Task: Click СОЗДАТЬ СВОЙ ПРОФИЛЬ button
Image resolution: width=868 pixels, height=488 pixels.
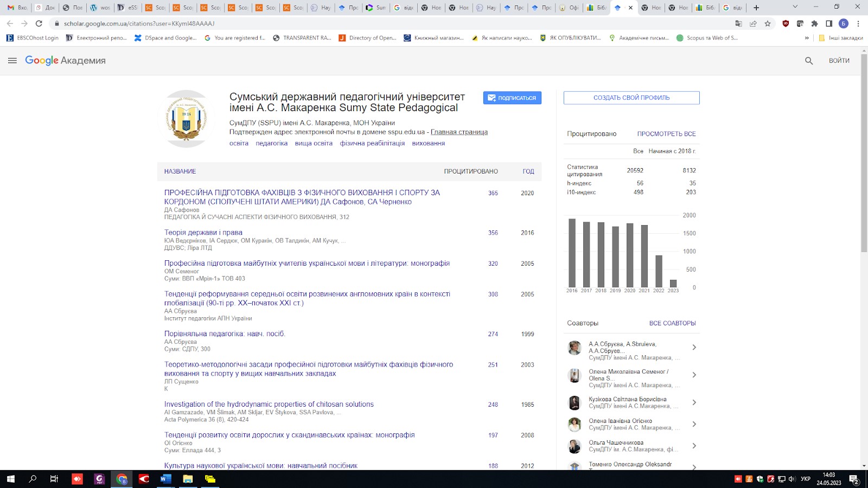Action: [631, 98]
